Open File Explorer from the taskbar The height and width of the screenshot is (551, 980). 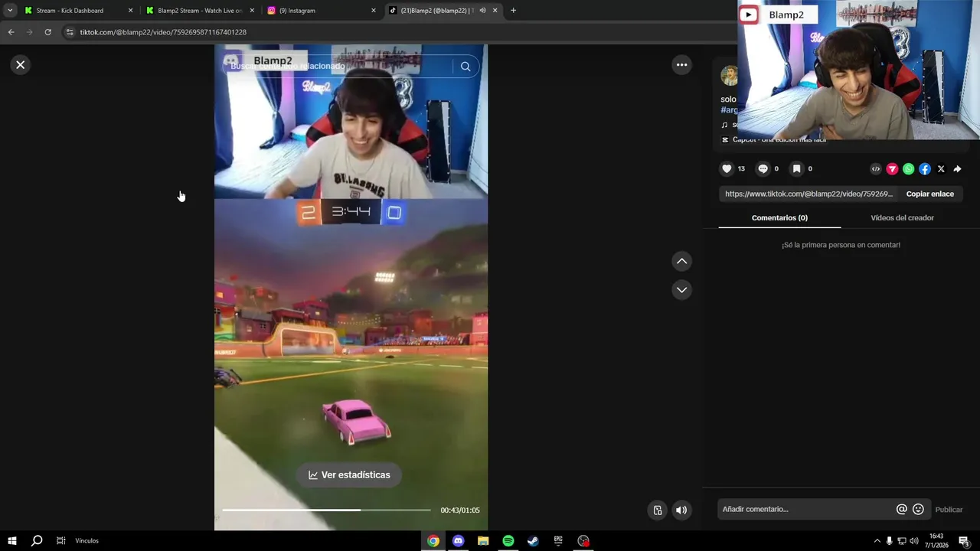point(483,541)
